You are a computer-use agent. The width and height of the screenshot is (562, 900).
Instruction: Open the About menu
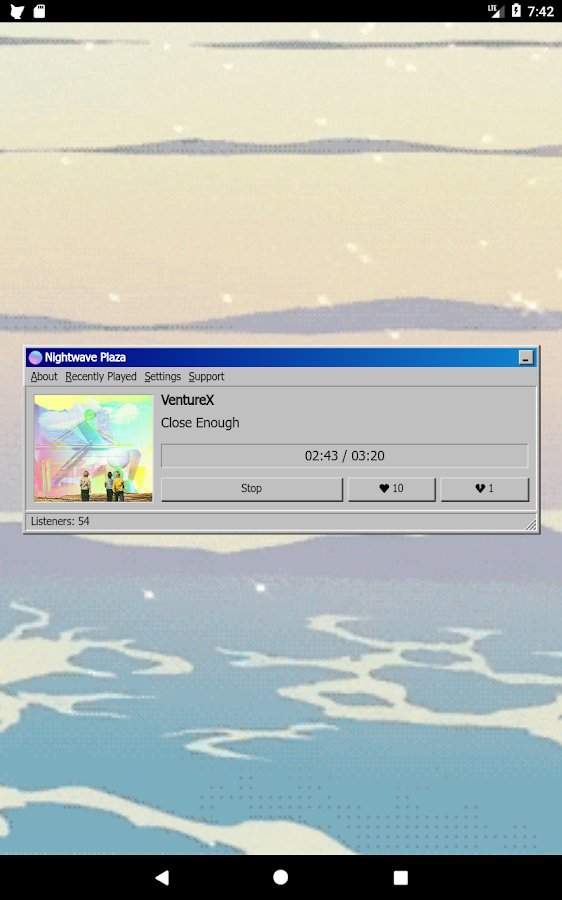tap(44, 377)
